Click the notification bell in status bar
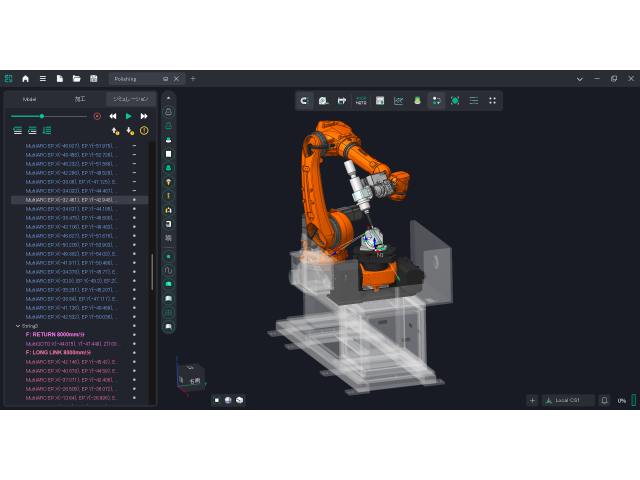The height and width of the screenshot is (480, 640). tap(604, 400)
